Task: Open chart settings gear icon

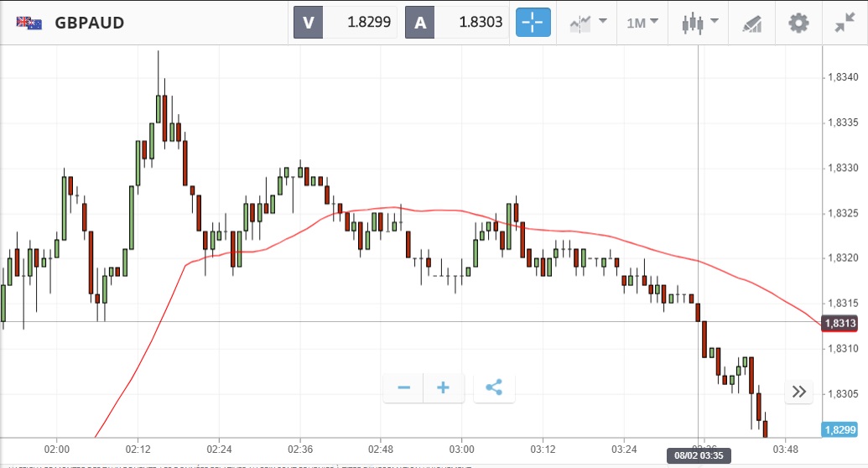Action: coord(798,23)
